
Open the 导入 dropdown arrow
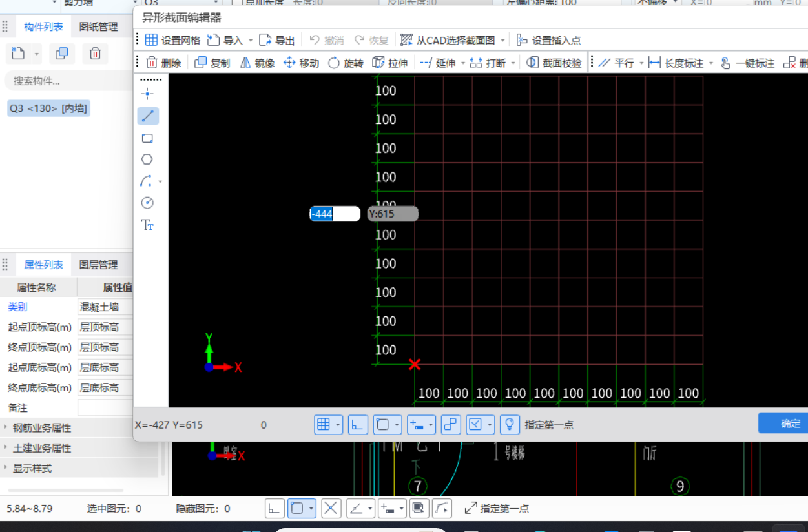click(251, 41)
